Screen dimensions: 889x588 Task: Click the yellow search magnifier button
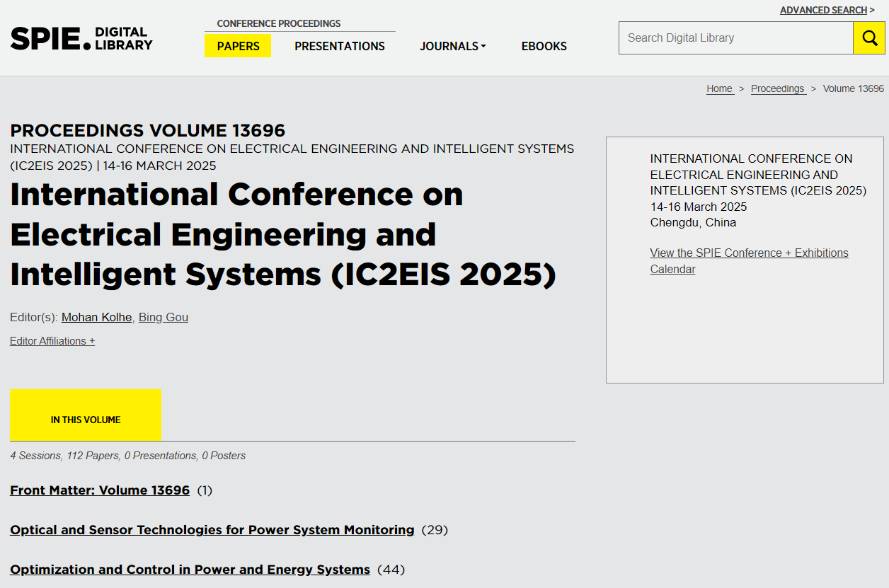[869, 38]
